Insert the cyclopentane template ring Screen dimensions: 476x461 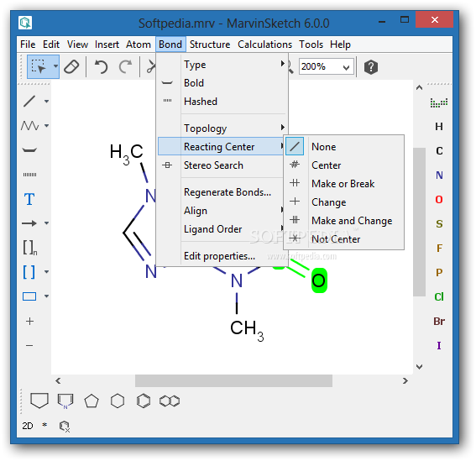coord(92,401)
